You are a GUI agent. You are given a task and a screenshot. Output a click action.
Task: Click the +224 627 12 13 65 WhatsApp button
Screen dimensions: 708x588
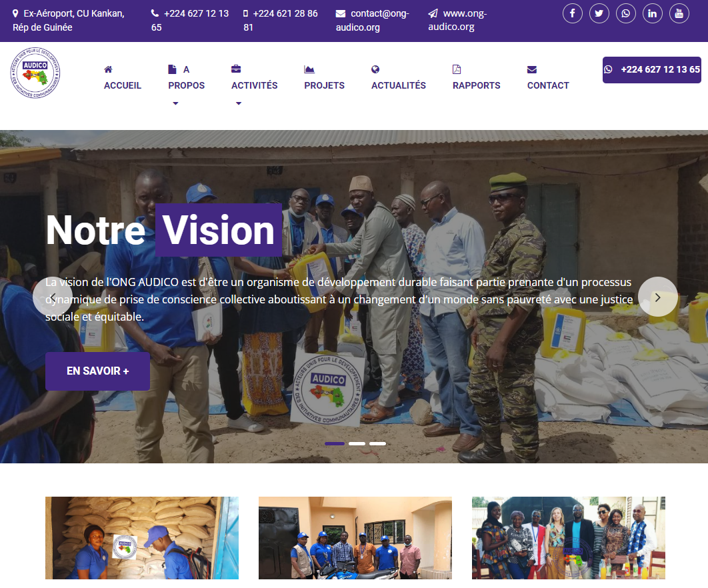point(651,69)
